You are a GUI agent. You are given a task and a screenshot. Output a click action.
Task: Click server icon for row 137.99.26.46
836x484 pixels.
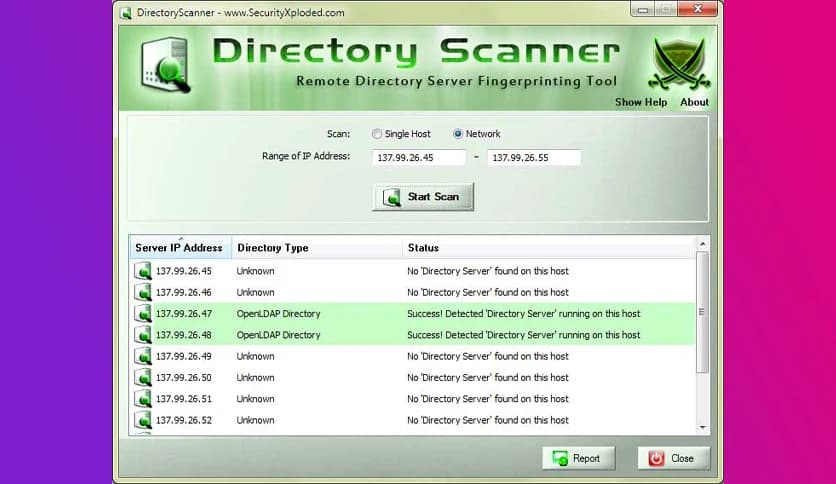pyautogui.click(x=142, y=292)
